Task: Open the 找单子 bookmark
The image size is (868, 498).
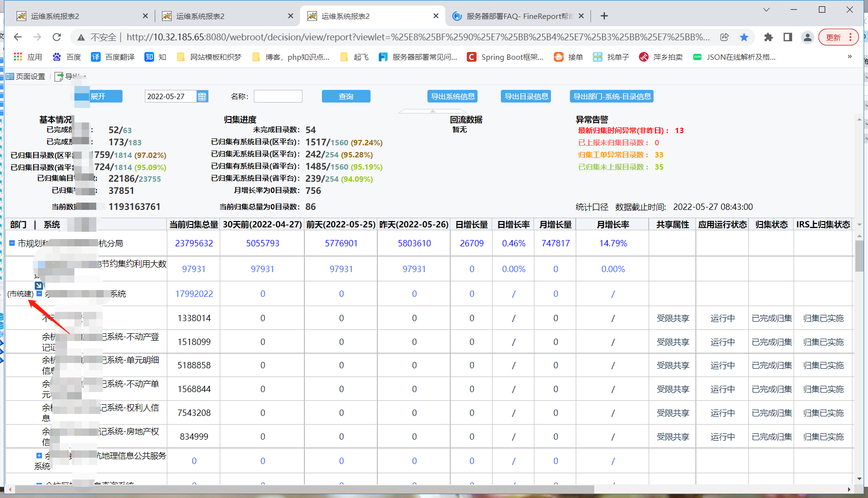Action: pos(611,57)
